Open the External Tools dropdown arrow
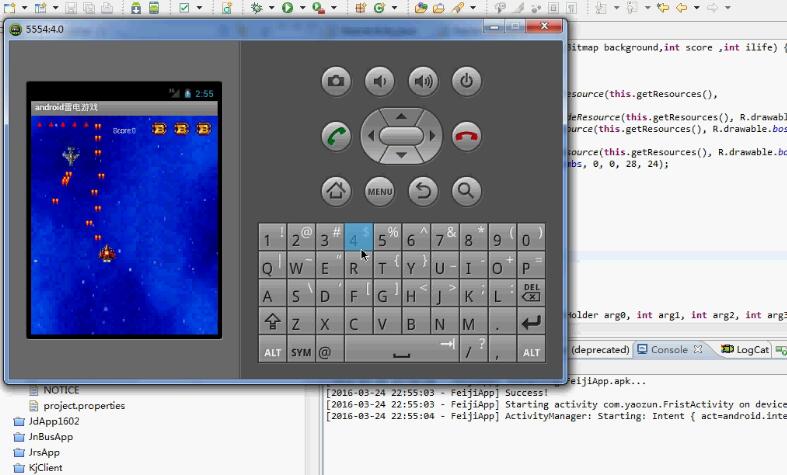The image size is (787, 475). [x=334, y=8]
